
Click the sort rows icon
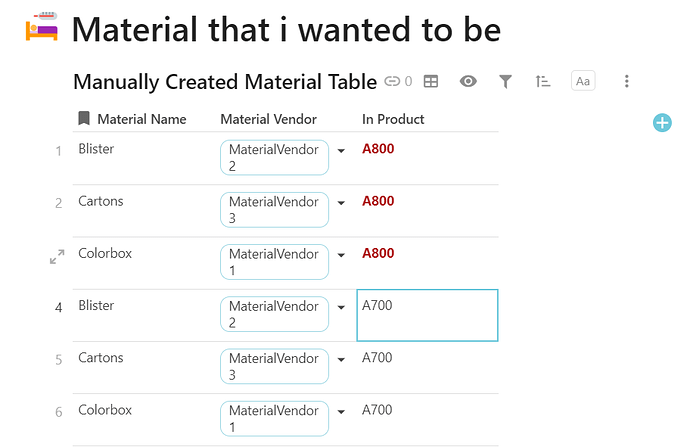click(x=543, y=82)
